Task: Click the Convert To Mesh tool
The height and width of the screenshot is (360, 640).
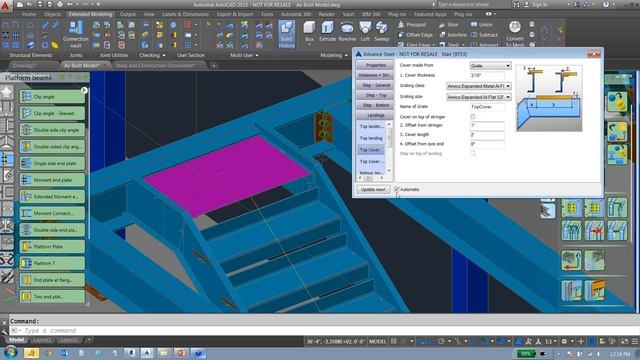Action: point(515,34)
